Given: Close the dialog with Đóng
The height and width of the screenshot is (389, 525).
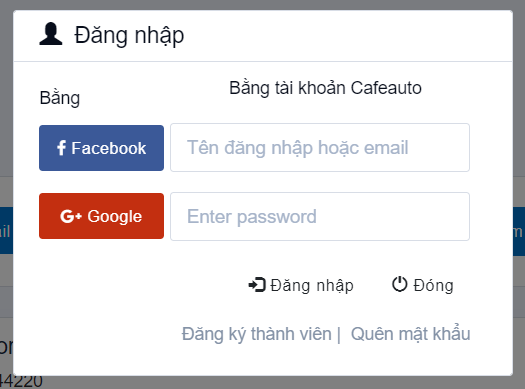Looking at the screenshot, I should (x=433, y=285).
